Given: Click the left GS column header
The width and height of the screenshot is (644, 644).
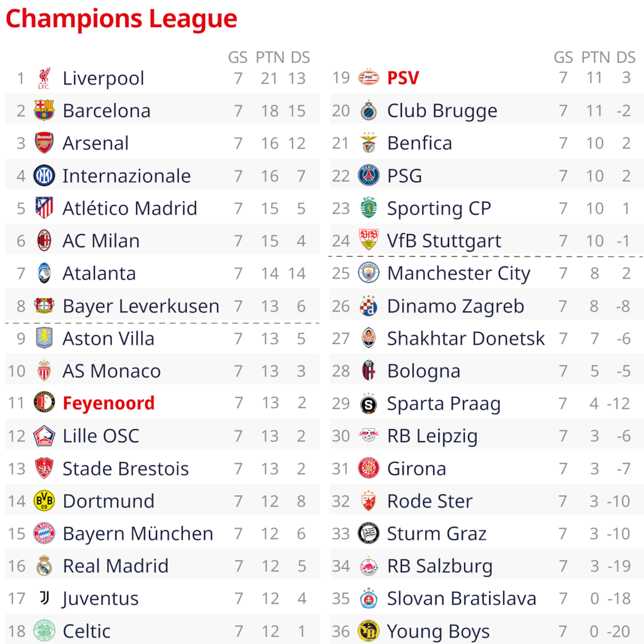Looking at the screenshot, I should point(238,57).
